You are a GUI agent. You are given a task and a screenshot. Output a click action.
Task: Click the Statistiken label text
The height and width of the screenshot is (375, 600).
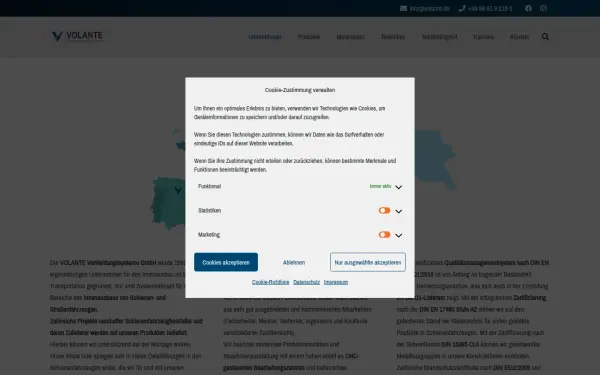pyautogui.click(x=209, y=210)
